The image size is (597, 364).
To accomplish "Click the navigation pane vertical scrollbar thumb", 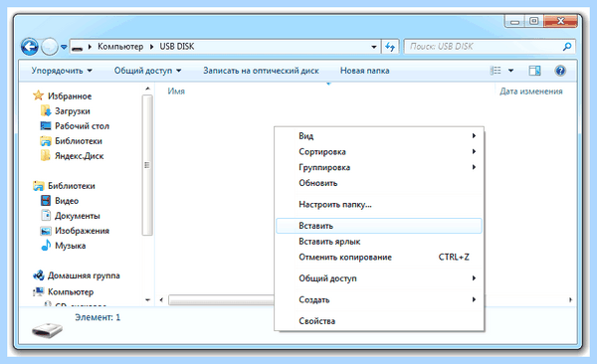I will coord(147,165).
